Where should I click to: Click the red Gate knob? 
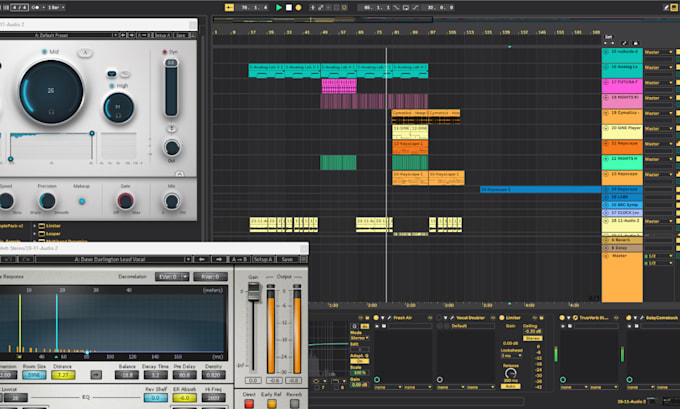coord(125,201)
